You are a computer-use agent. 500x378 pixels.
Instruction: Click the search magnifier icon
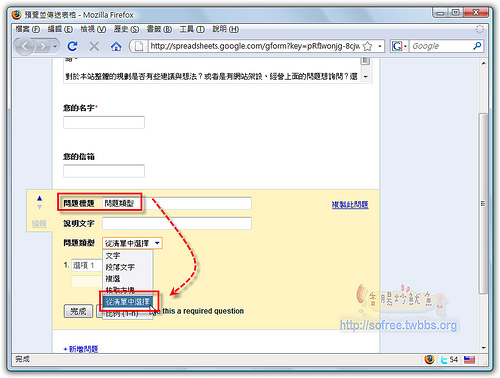pos(477,46)
